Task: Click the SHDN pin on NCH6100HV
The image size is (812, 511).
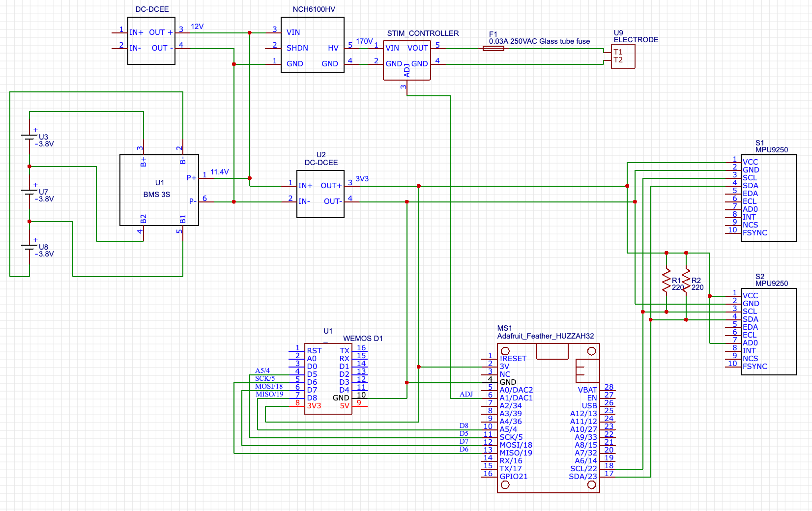Action: (x=297, y=48)
